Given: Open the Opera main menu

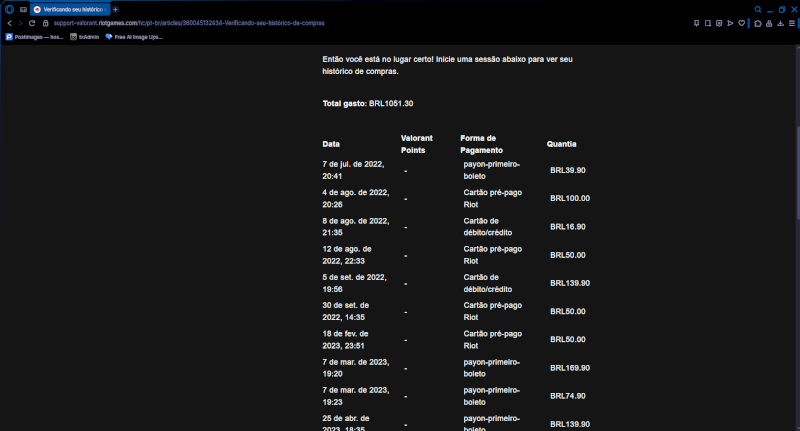Looking at the screenshot, I should coord(9,9).
